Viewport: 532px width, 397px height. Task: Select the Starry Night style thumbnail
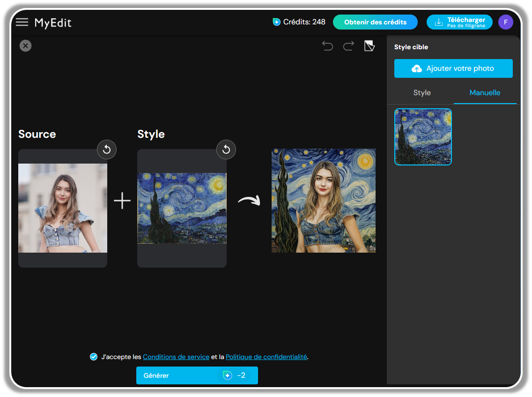(x=423, y=137)
